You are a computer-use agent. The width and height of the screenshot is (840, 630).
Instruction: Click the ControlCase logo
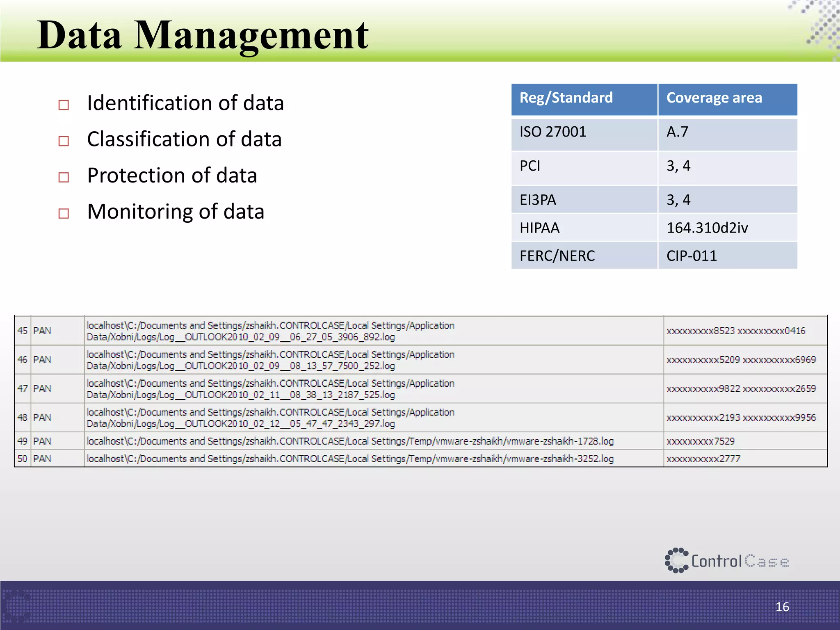click(727, 560)
